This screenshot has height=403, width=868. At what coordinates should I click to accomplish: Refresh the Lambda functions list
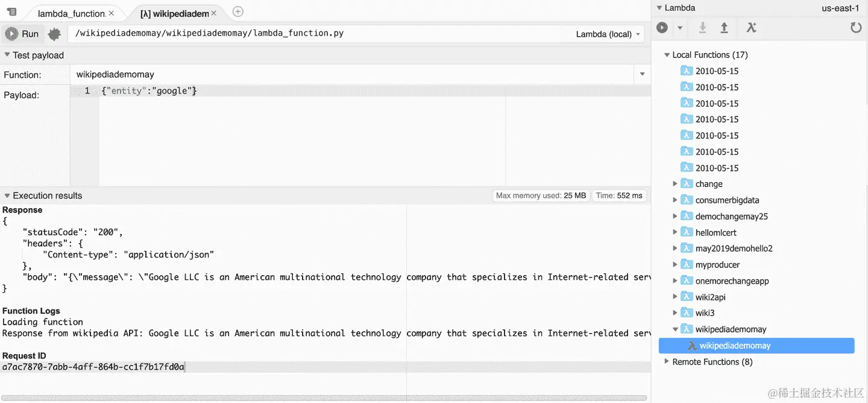[x=855, y=28]
